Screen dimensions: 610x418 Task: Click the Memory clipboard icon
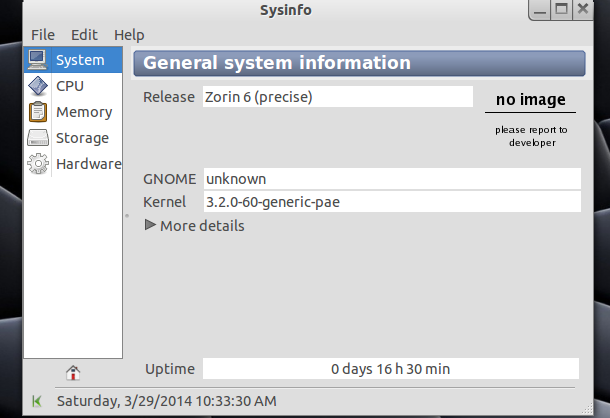38,112
